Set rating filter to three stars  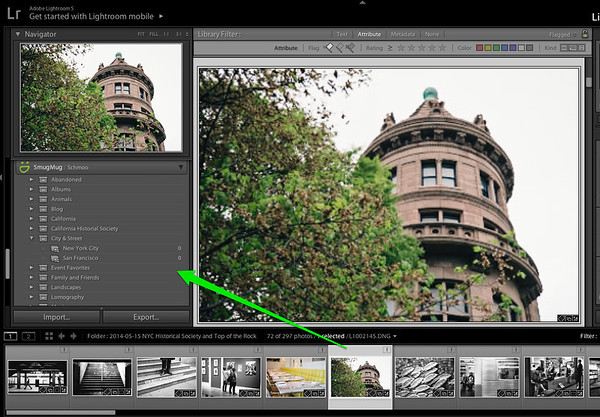click(422, 48)
